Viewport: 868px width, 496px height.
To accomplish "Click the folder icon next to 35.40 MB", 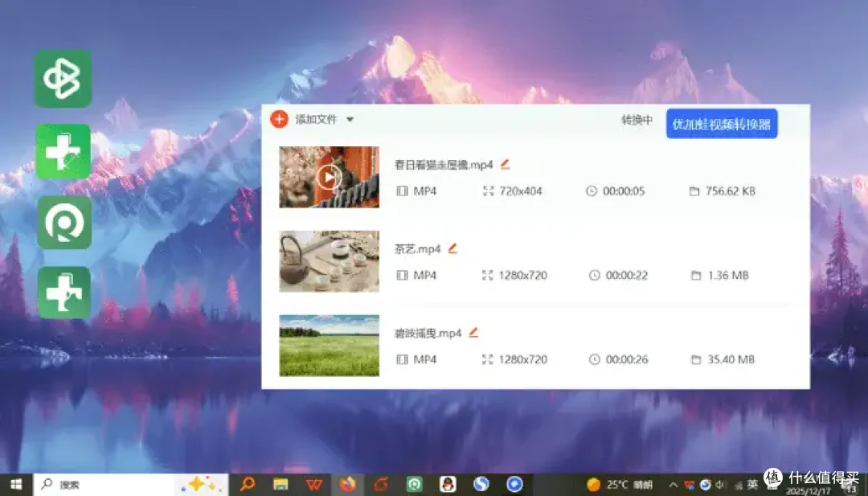I will coord(696,359).
